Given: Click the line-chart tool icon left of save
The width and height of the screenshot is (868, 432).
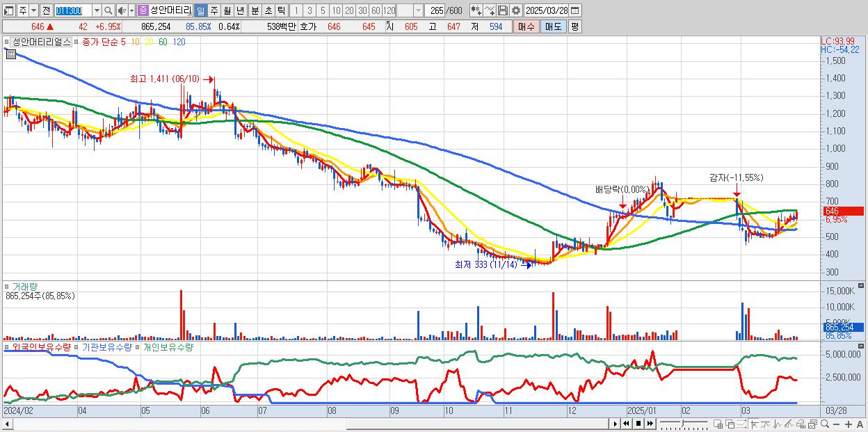Looking at the screenshot, I should click(x=489, y=10).
